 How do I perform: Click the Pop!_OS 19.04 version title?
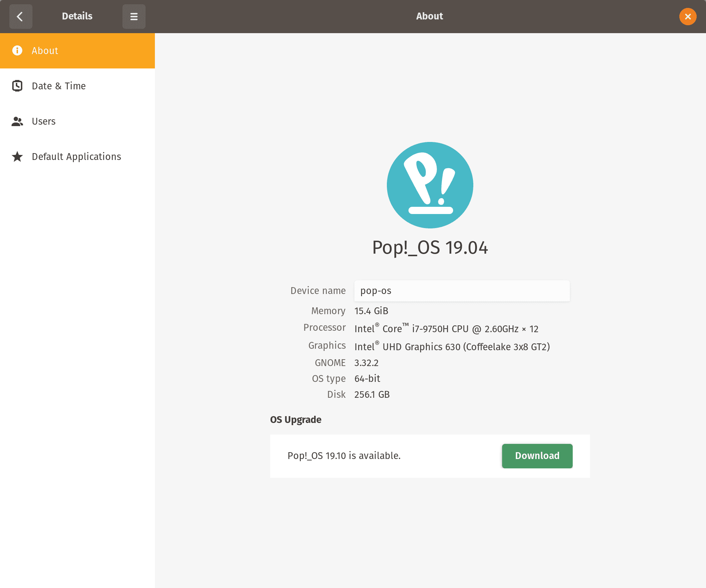tap(430, 248)
